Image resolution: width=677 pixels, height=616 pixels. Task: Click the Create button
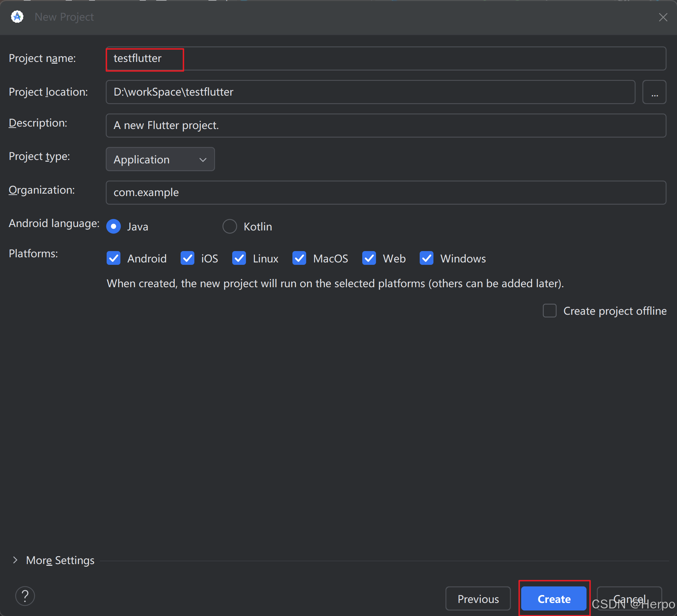[554, 599]
